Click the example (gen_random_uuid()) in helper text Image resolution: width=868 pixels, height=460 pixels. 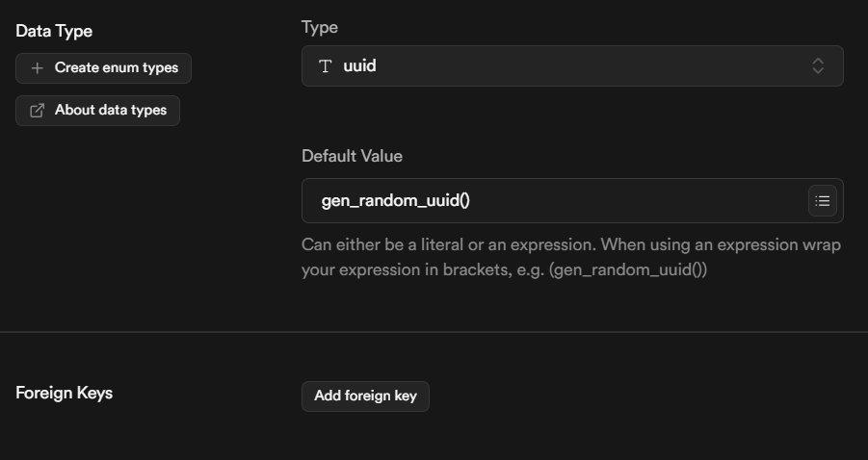click(629, 270)
